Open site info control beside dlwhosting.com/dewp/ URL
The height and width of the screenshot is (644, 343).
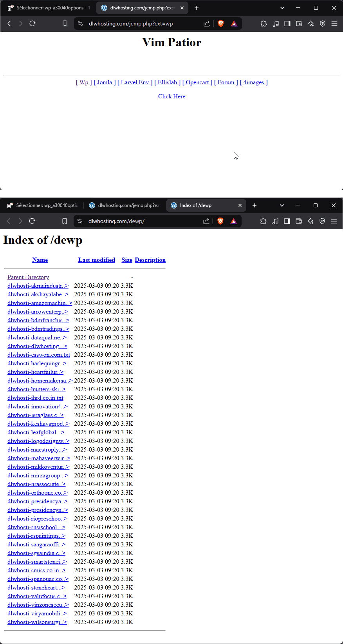(x=80, y=221)
